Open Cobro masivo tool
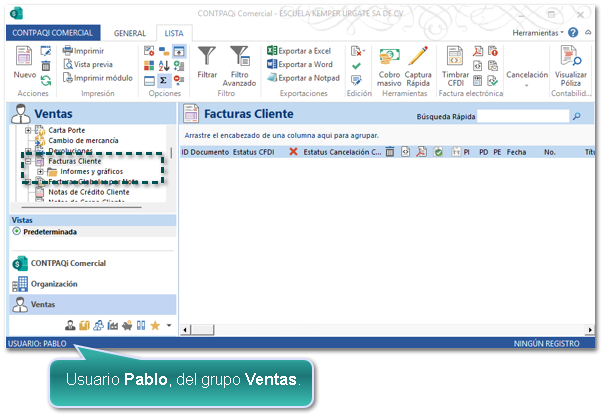Viewport: 610px width, 419px height. (389, 67)
